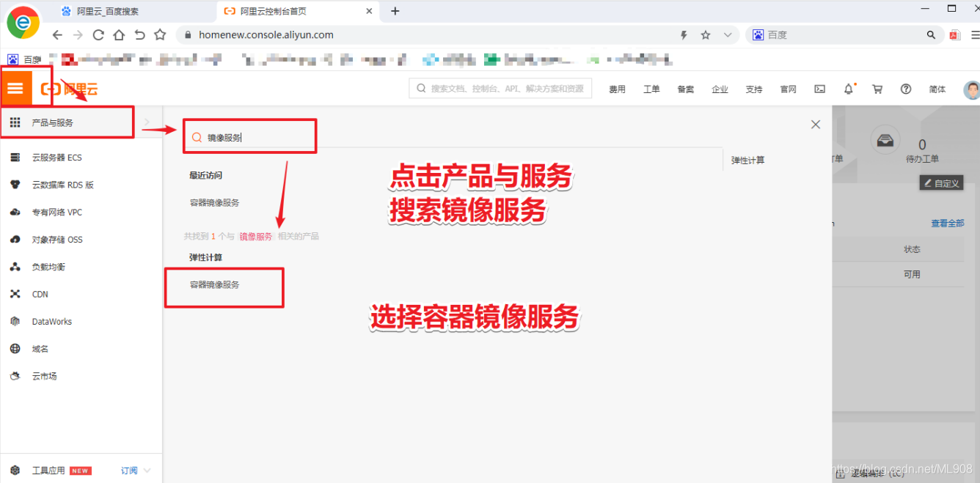Click the 工单 menu item in header
The width and height of the screenshot is (980, 483).
point(651,89)
